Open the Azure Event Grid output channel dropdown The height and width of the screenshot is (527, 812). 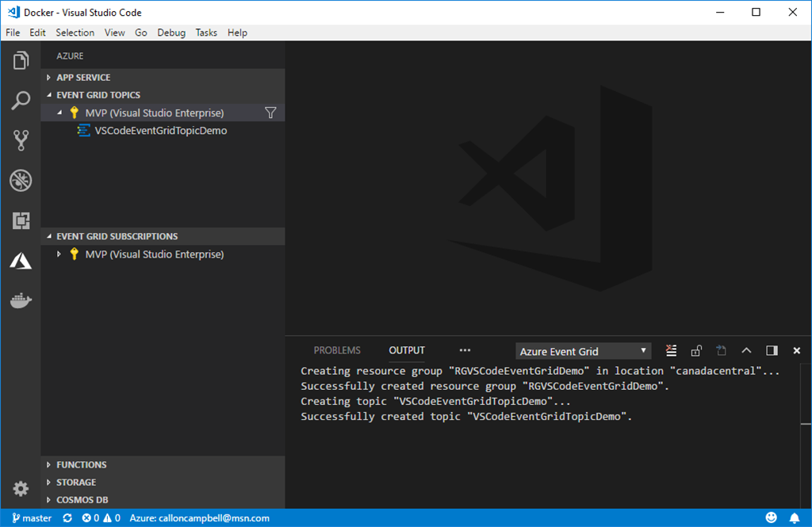tap(583, 351)
